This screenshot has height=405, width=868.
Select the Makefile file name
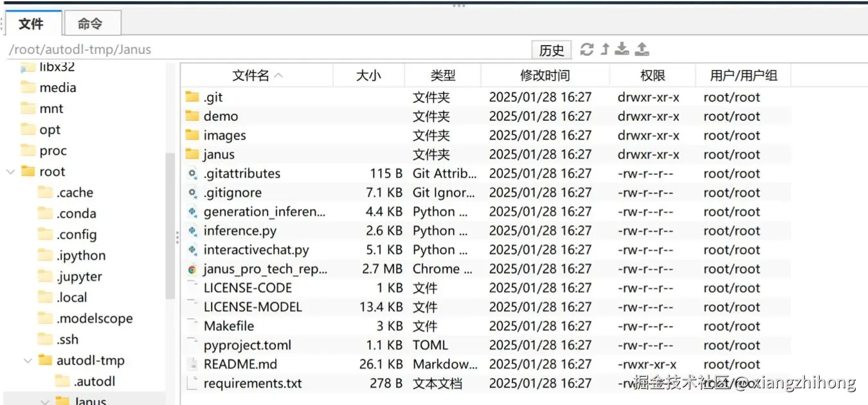[x=229, y=326]
